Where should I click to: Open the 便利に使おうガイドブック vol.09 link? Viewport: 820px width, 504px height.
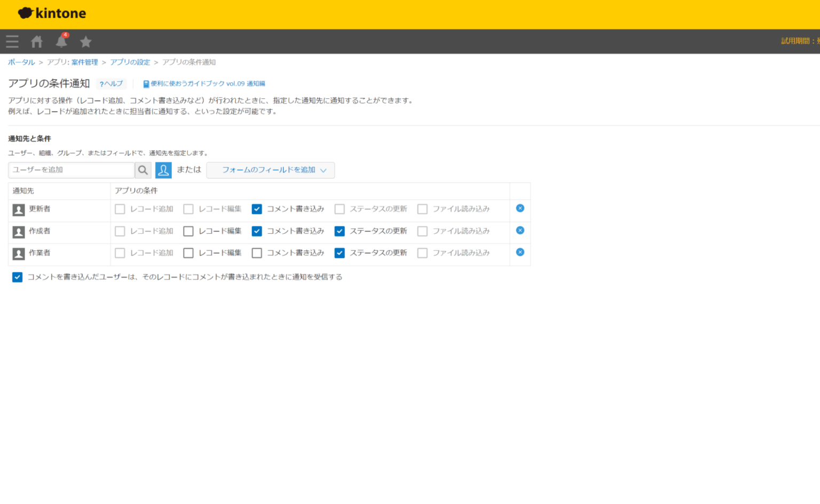click(204, 83)
